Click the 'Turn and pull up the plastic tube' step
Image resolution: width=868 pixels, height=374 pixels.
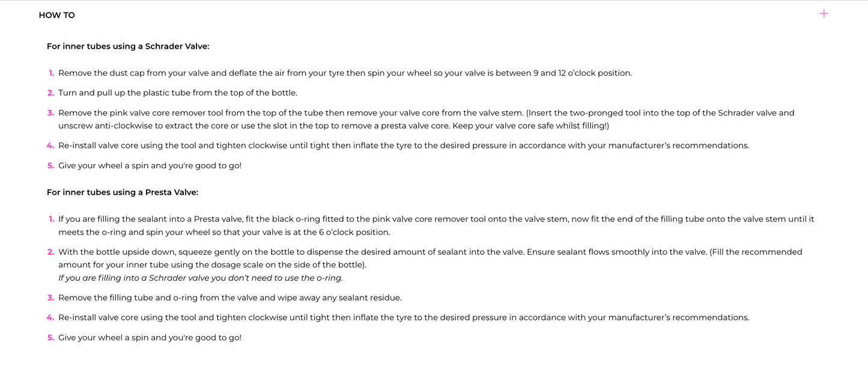[x=178, y=93]
